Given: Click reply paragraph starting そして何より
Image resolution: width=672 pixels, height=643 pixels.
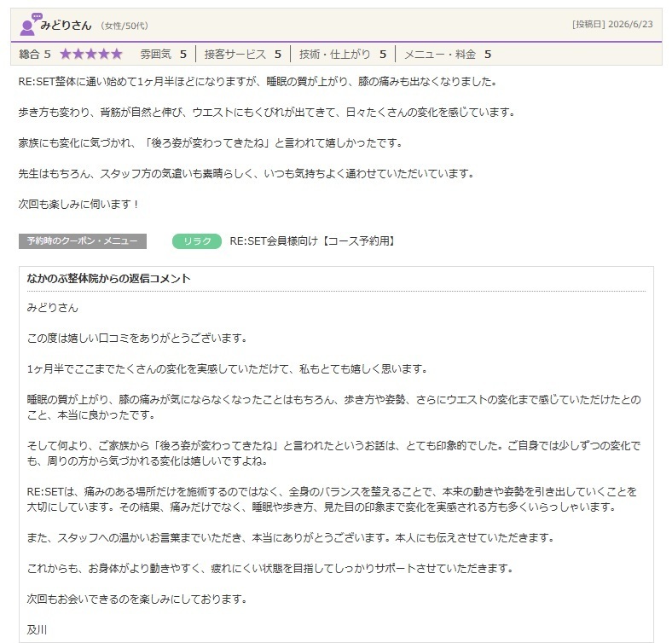Looking at the screenshot, I should click(x=333, y=453).
